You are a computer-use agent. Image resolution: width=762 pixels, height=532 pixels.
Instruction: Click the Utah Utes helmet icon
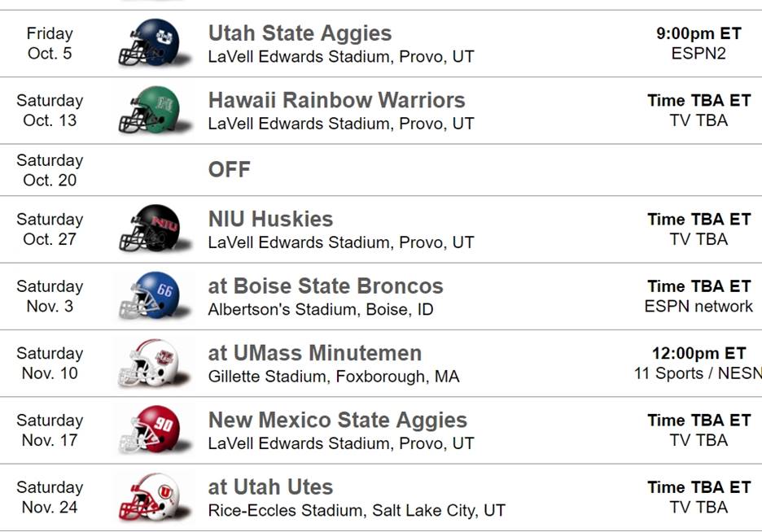(151, 497)
